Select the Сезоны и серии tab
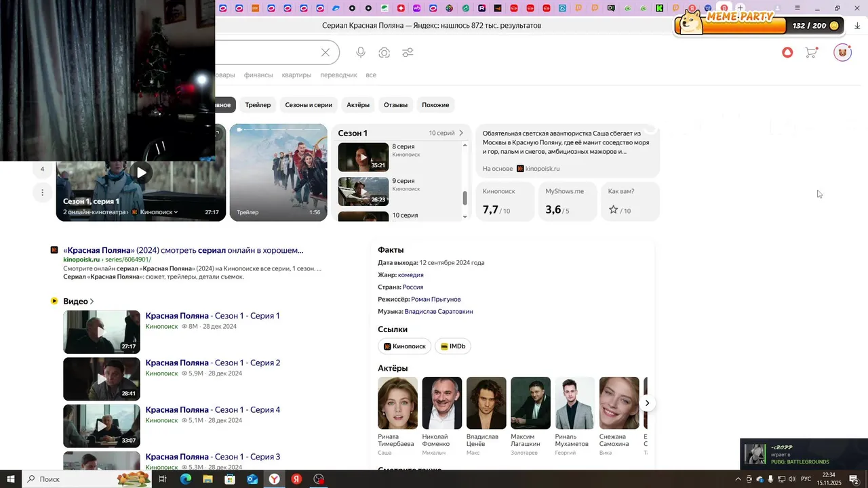The image size is (868, 488). (309, 105)
